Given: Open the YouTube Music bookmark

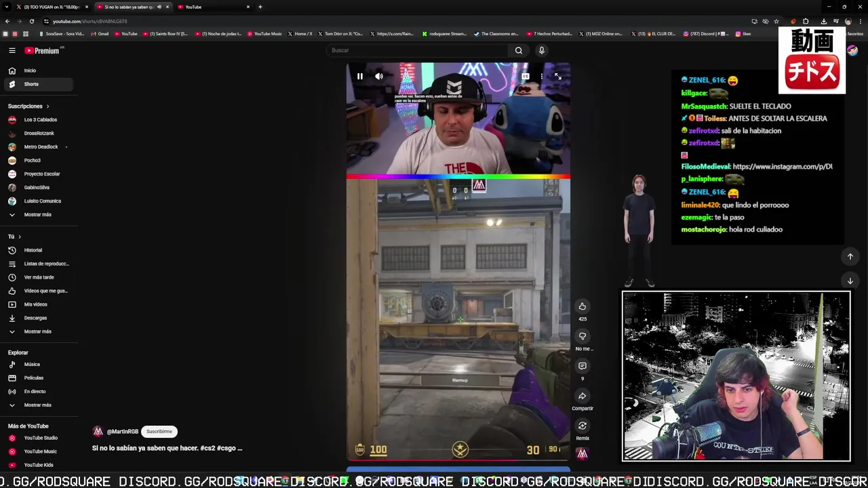Looking at the screenshot, I should coord(264,34).
